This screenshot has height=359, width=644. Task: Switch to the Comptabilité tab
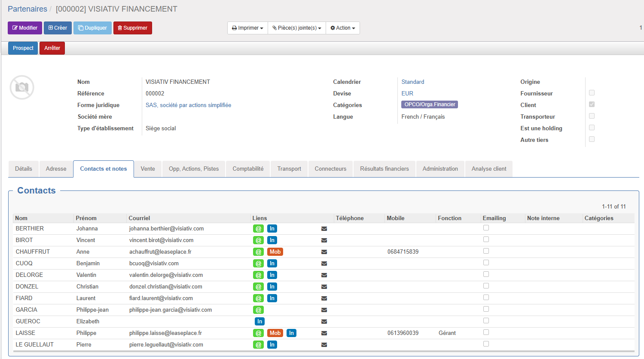click(248, 169)
